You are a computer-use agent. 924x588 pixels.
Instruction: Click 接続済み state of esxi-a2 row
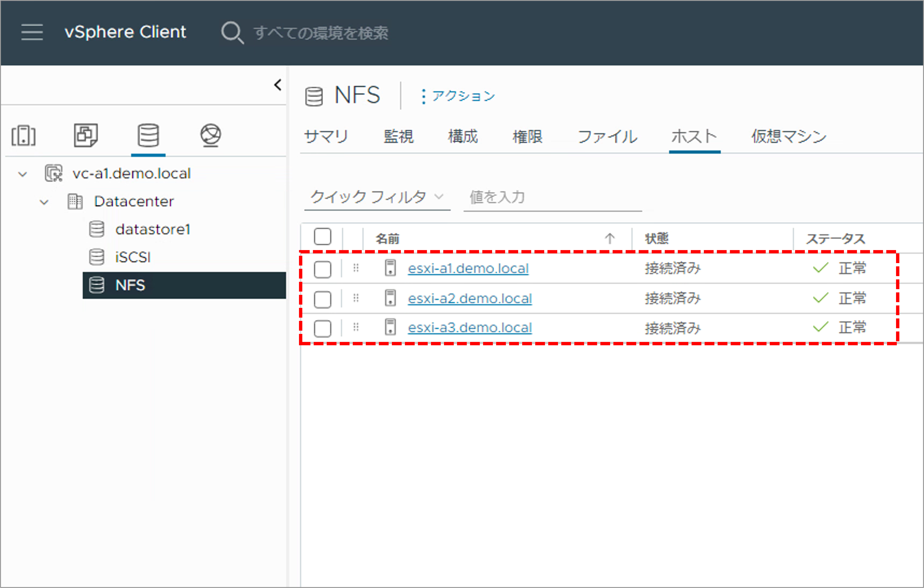[x=673, y=298]
